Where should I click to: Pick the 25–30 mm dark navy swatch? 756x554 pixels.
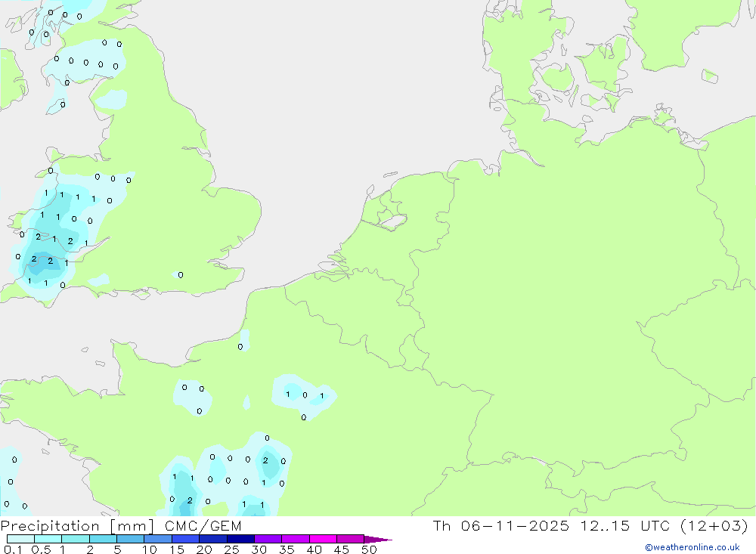pyautogui.click(x=240, y=539)
